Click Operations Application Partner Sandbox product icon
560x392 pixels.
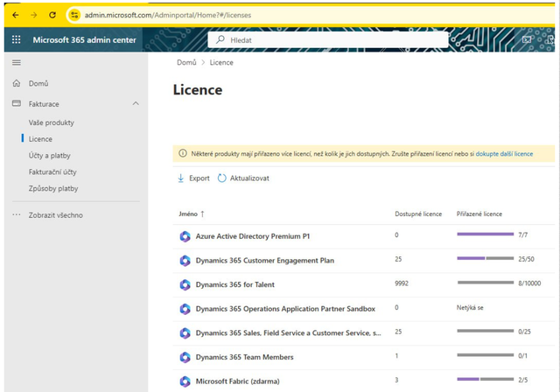click(x=185, y=309)
